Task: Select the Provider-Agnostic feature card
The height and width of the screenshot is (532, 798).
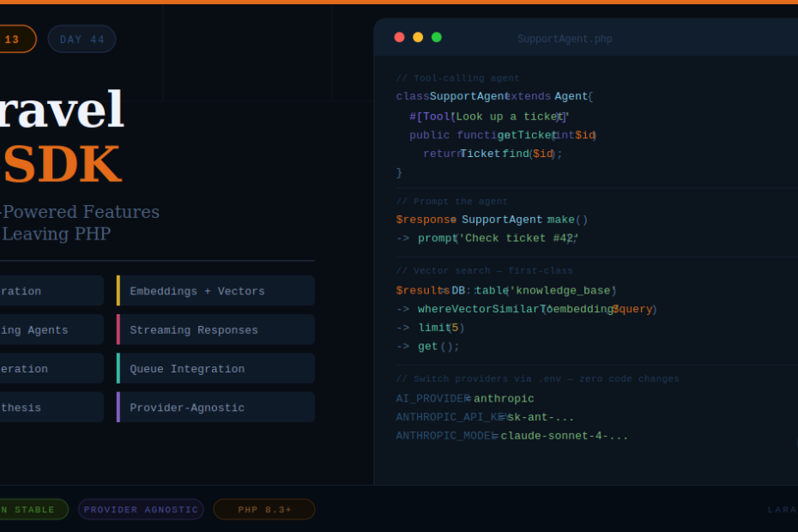Action: (216, 408)
